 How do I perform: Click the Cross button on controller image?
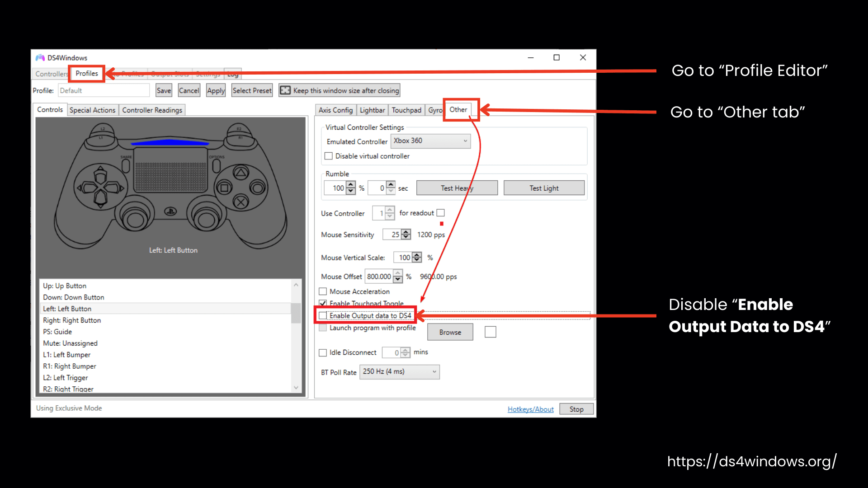tap(241, 202)
